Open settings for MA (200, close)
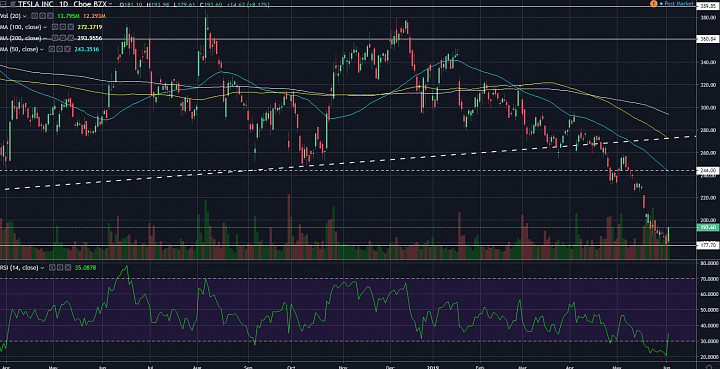 pos(63,38)
